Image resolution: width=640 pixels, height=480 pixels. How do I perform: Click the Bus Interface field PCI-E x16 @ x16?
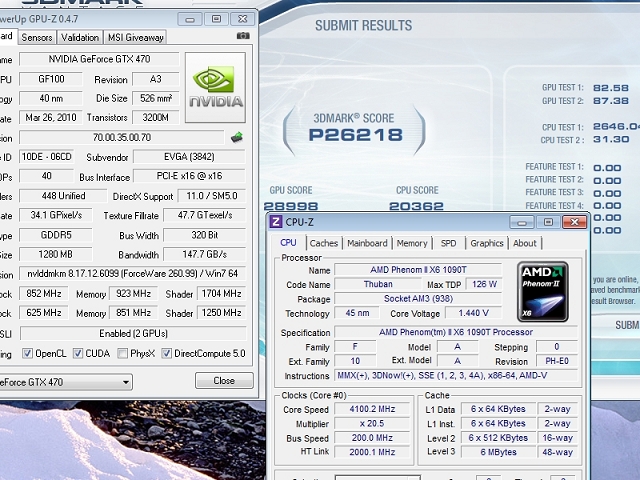coord(189,176)
